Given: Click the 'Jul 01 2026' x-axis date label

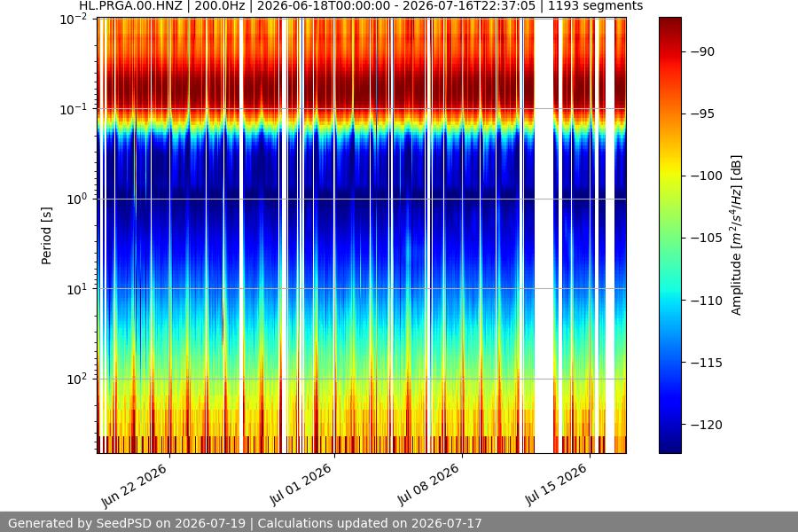Looking at the screenshot, I should pyautogui.click(x=301, y=485).
